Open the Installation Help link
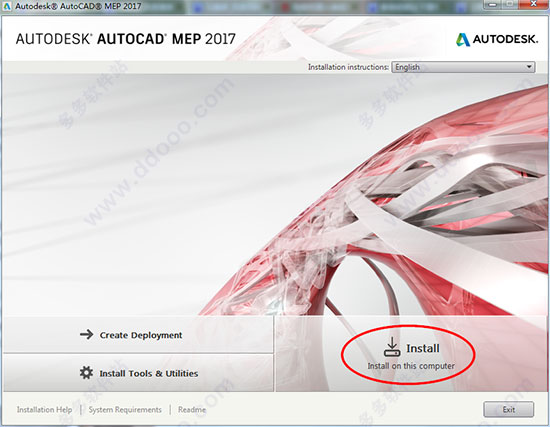Image resolution: width=550 pixels, height=427 pixels. pos(44,410)
